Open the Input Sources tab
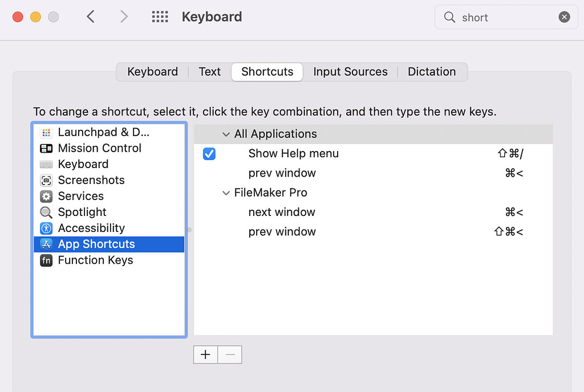Image resolution: width=584 pixels, height=392 pixels. point(350,72)
